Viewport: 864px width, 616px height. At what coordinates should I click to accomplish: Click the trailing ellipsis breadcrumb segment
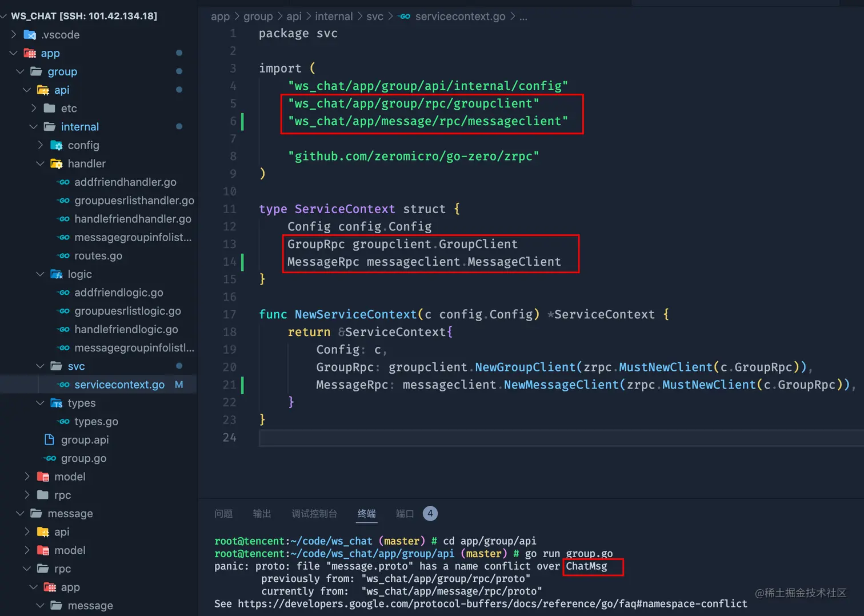523,17
